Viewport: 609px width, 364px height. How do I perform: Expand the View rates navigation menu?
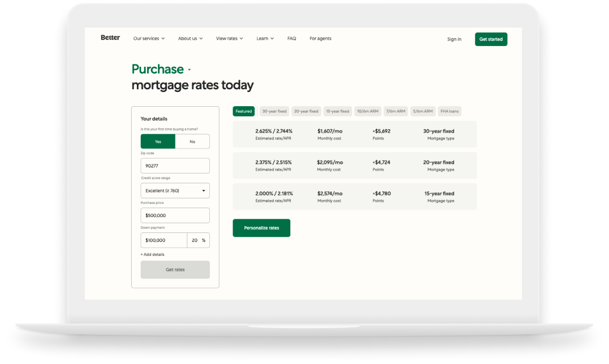229,38
